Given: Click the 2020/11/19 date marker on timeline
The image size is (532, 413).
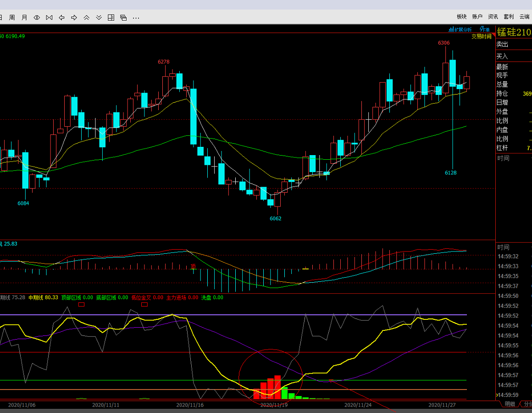Looking at the screenshot, I should click(274, 405).
